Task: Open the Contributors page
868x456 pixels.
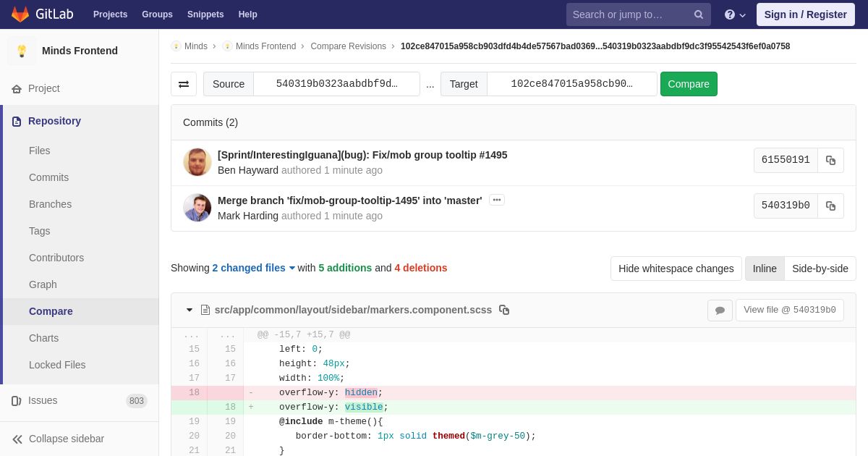Action: pos(56,258)
